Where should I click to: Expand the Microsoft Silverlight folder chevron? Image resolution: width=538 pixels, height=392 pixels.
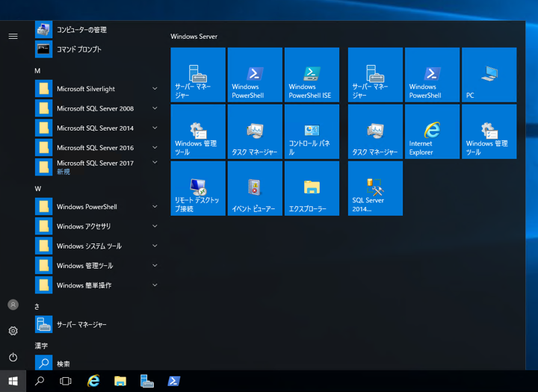pyautogui.click(x=155, y=89)
